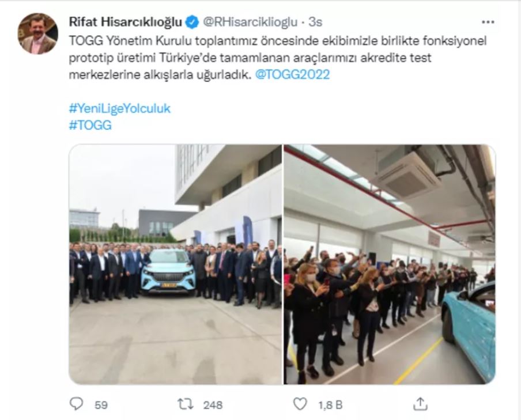
Task: Open the @RHisarciklioglu handle link
Action: click(250, 22)
